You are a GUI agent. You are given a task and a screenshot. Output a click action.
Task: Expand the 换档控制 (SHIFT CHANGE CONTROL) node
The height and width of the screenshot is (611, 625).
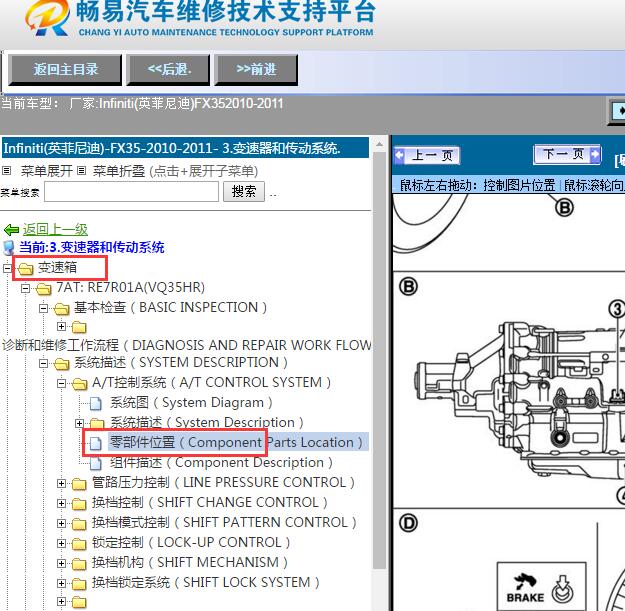coord(61,503)
